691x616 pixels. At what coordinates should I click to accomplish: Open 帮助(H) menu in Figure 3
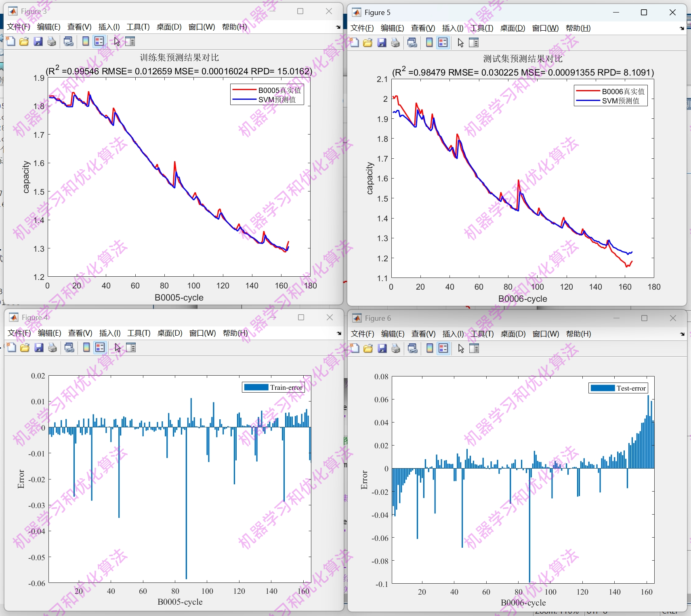[235, 27]
